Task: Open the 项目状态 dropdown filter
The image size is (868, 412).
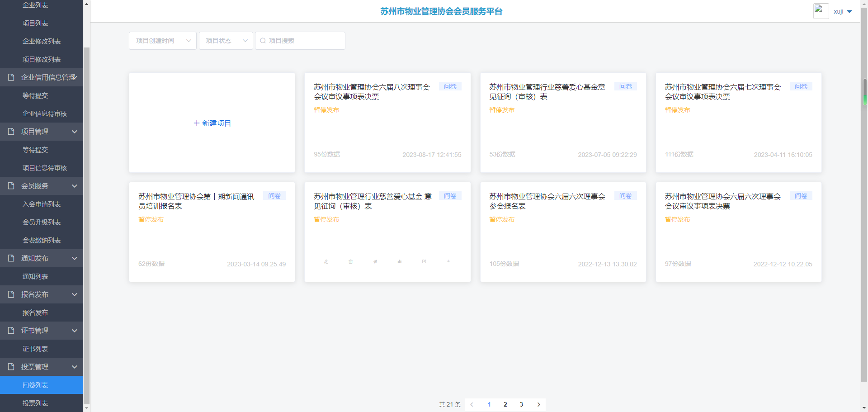Action: 226,41
